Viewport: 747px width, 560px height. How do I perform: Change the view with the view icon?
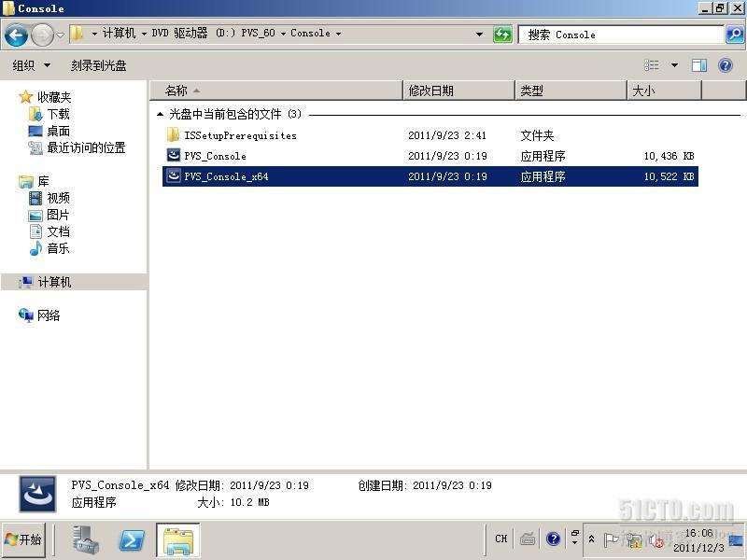tap(652, 65)
